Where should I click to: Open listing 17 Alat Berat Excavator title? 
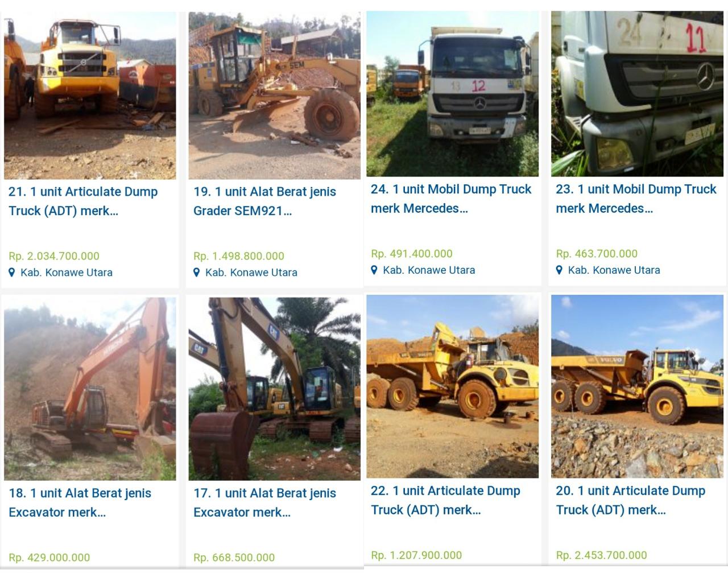click(x=265, y=503)
